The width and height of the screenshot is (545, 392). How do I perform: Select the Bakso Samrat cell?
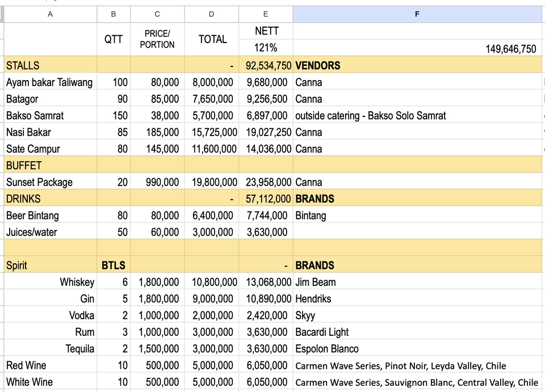pos(50,115)
